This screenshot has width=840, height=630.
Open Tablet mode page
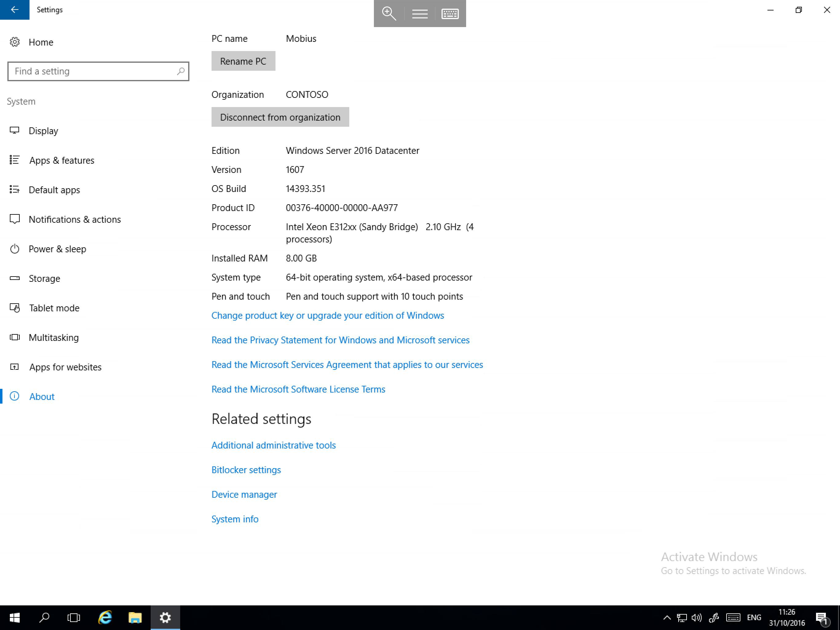(54, 308)
